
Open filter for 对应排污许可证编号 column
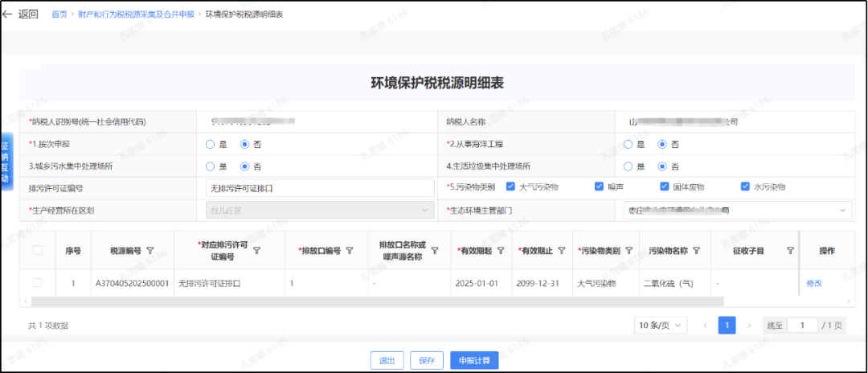tap(257, 251)
